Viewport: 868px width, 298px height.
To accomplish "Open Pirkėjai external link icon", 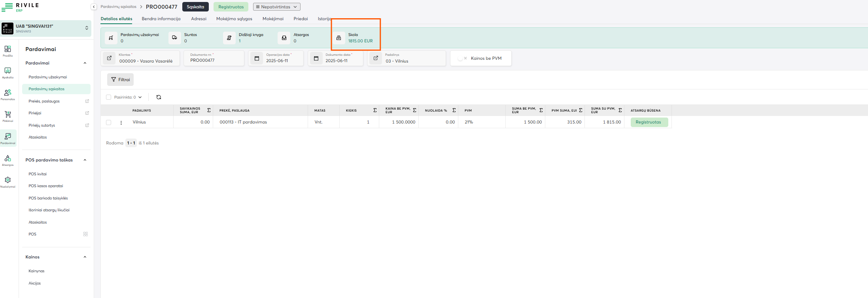I will point(87,113).
